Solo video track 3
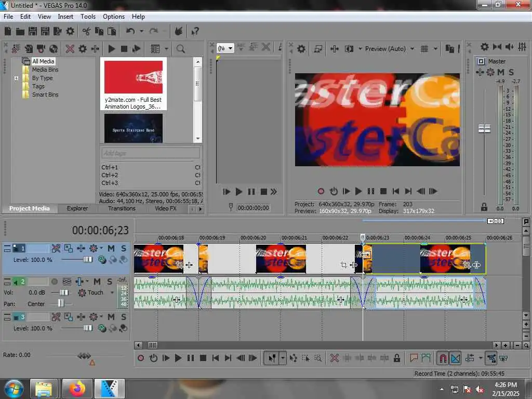532x399 pixels. pyautogui.click(x=124, y=317)
